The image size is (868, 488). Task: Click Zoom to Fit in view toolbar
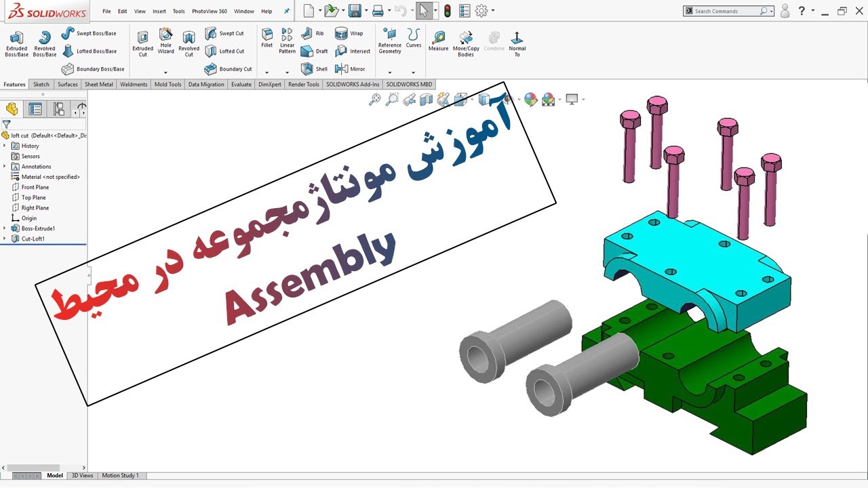(374, 100)
